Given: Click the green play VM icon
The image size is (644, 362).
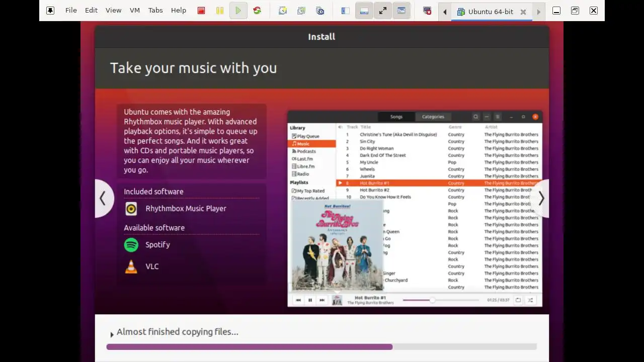Looking at the screenshot, I should [238, 11].
